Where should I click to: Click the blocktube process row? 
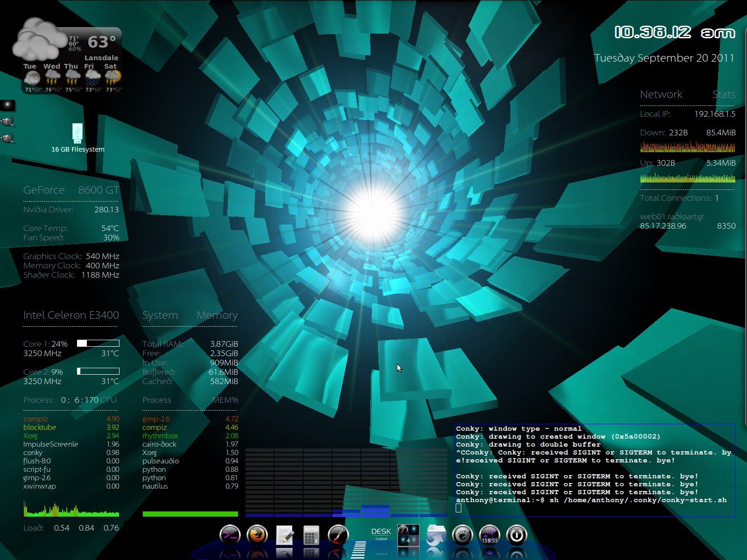pyautogui.click(x=71, y=427)
